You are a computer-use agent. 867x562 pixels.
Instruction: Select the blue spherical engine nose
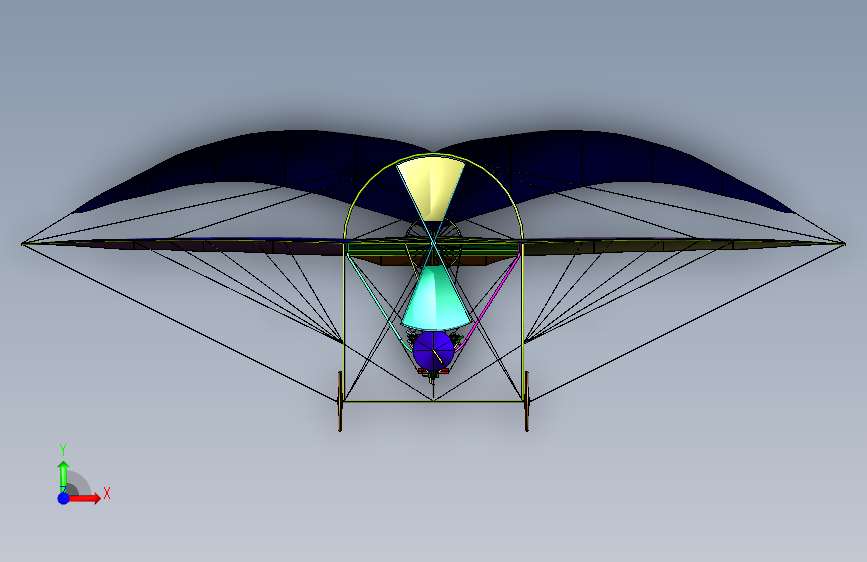point(434,350)
